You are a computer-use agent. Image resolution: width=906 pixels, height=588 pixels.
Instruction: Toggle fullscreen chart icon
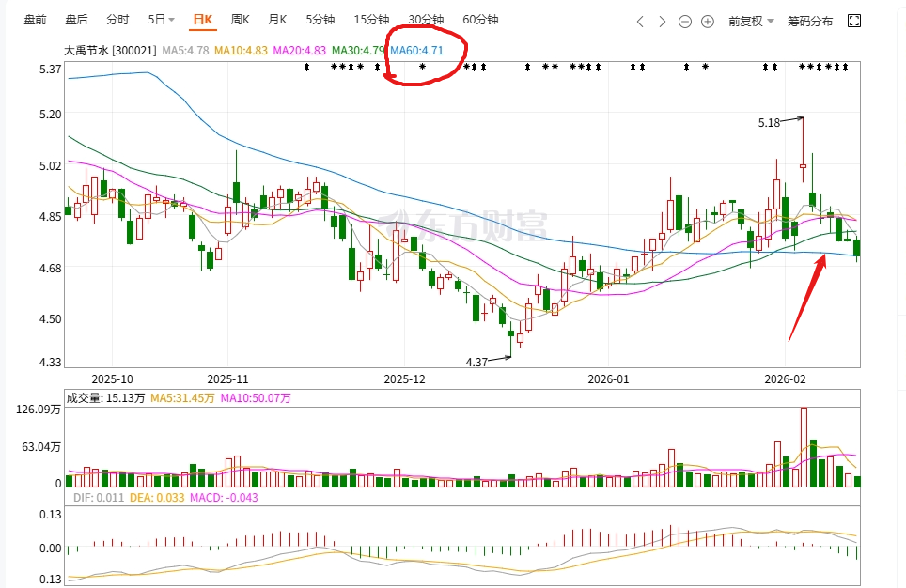[854, 22]
